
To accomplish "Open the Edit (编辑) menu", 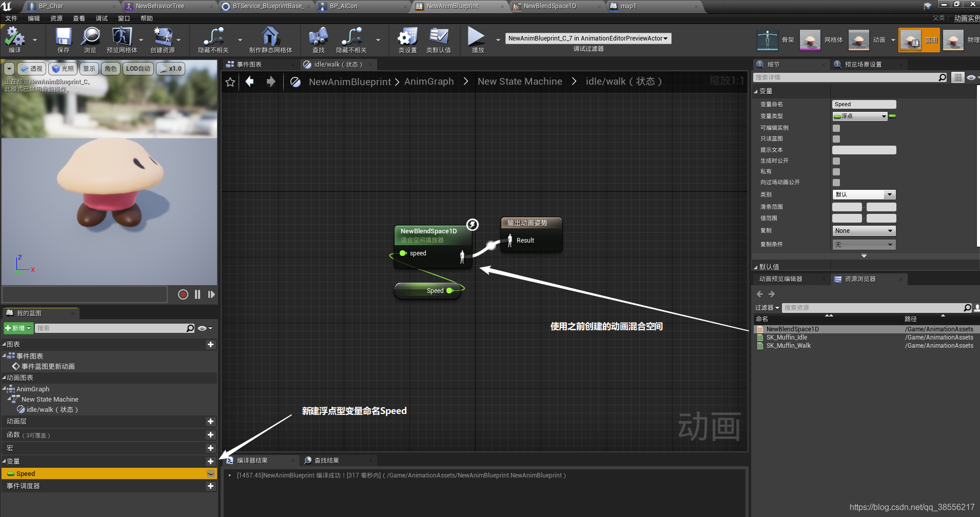I will 34,18.
